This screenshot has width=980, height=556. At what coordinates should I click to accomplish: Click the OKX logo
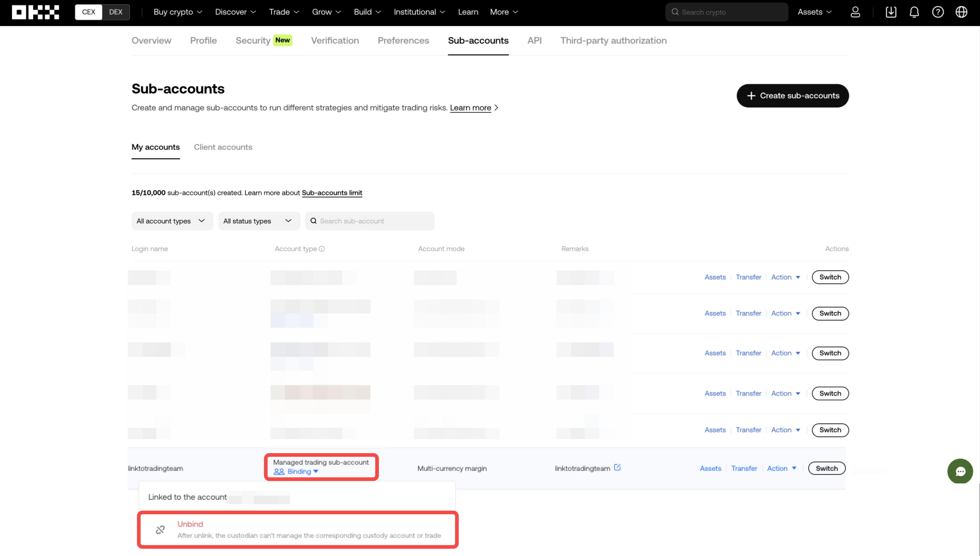point(35,12)
